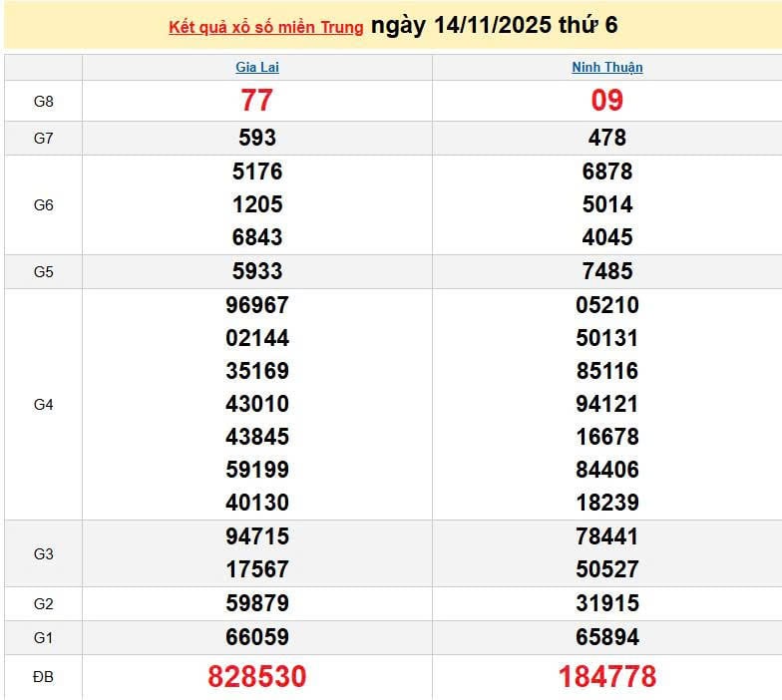The image size is (782, 700).
Task: Click the G2 row label
Action: tap(43, 603)
